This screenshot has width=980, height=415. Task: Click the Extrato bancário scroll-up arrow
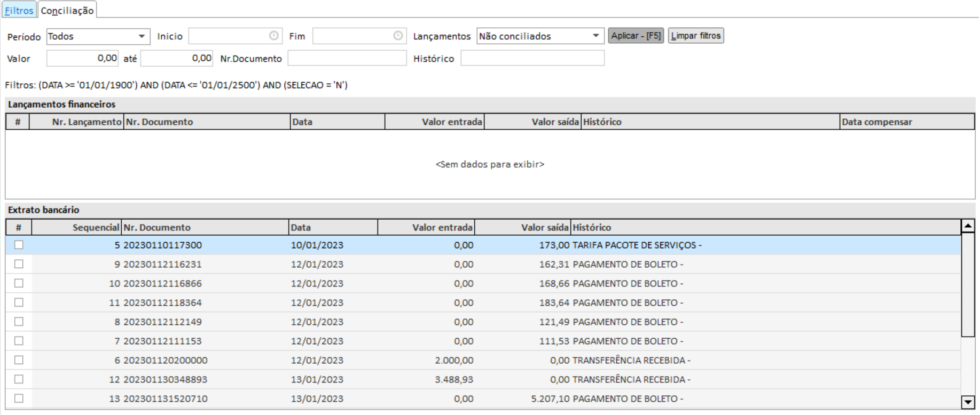[x=968, y=226]
